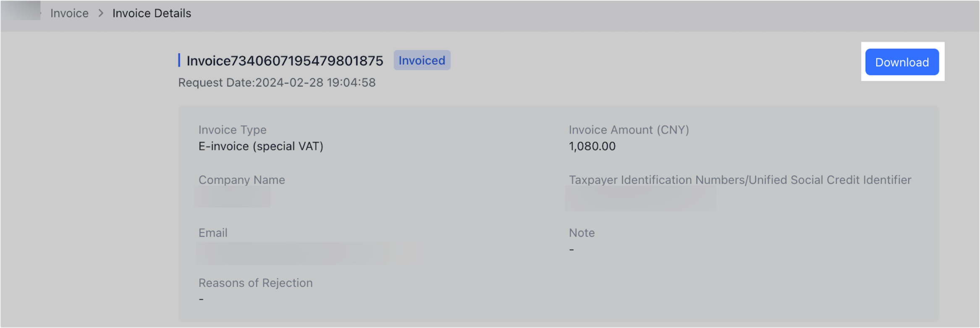Screen dimensions: 980x328
Task: Select the Invoiced status badge
Action: pyautogui.click(x=422, y=60)
